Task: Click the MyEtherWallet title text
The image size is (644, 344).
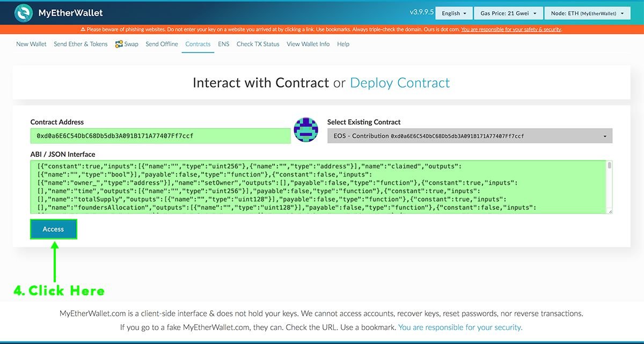Action: tap(70, 13)
